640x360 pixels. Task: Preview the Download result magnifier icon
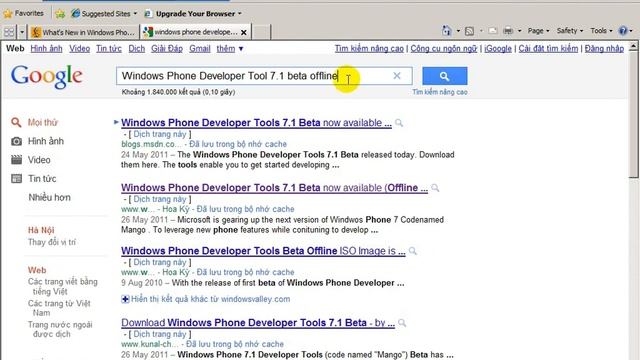402,323
